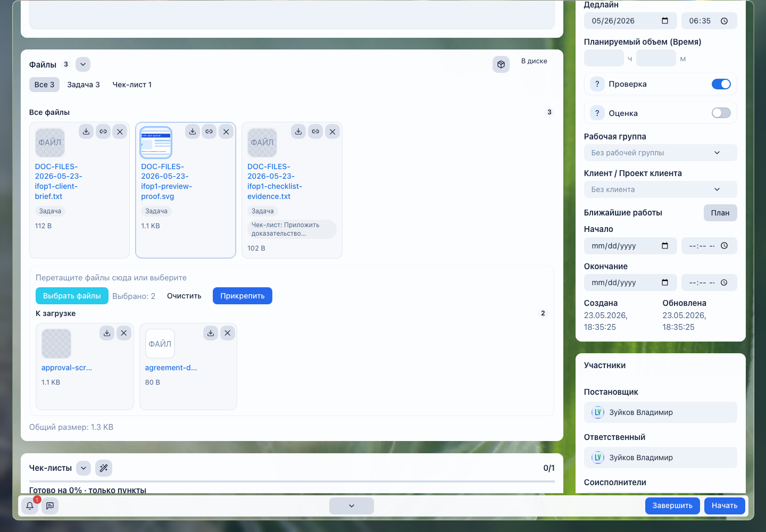Click the magic wand icon in checklists

pyautogui.click(x=104, y=468)
